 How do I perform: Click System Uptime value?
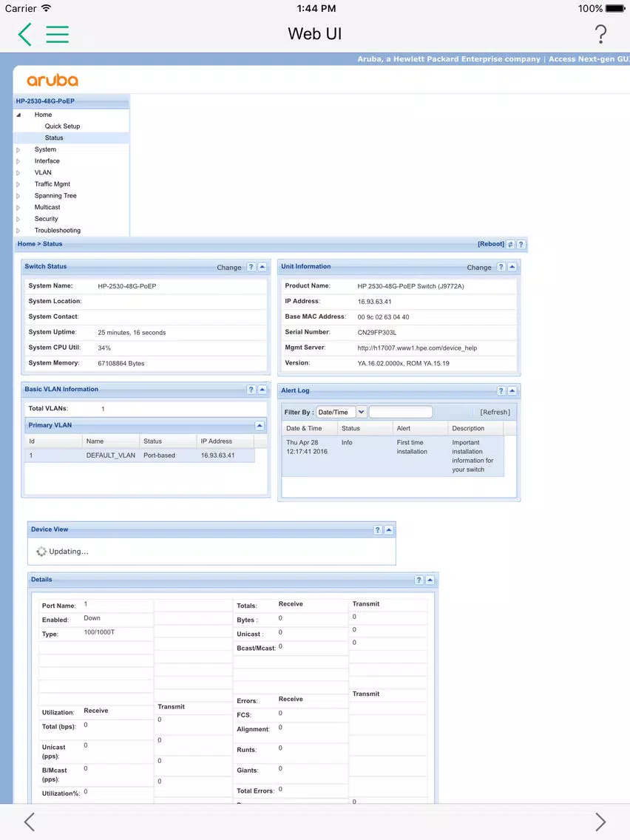pos(132,333)
